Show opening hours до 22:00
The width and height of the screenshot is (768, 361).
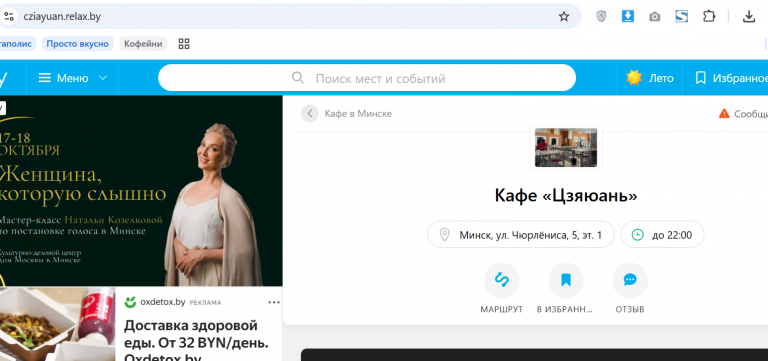pos(662,235)
